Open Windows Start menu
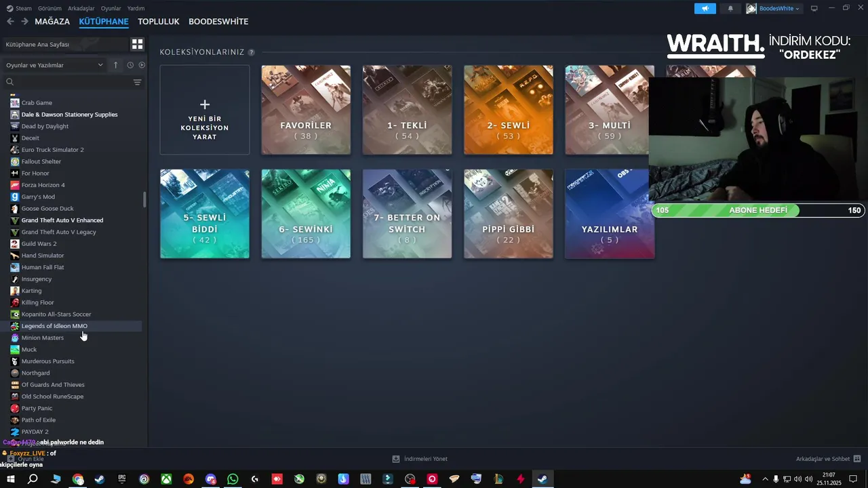This screenshot has height=488, width=868. tap(10, 479)
